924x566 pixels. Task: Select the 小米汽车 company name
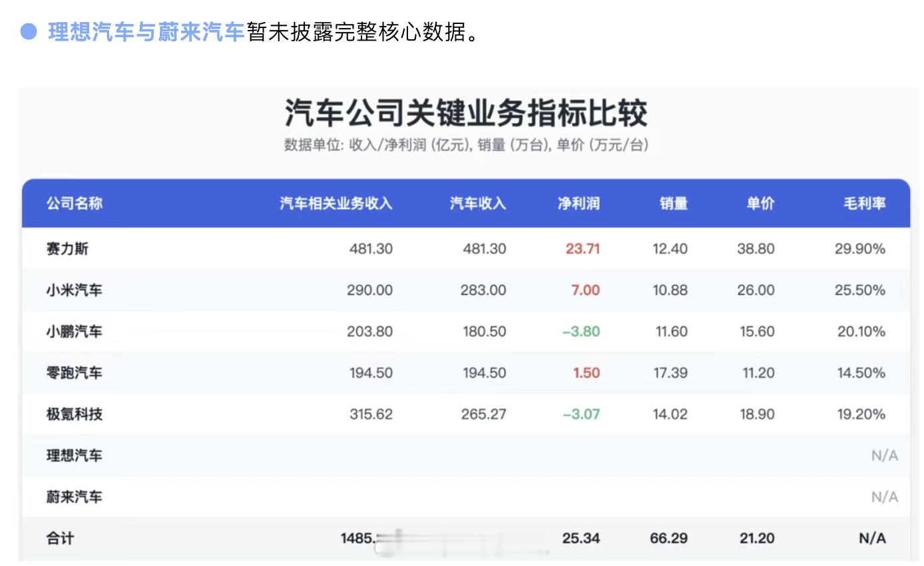75,290
